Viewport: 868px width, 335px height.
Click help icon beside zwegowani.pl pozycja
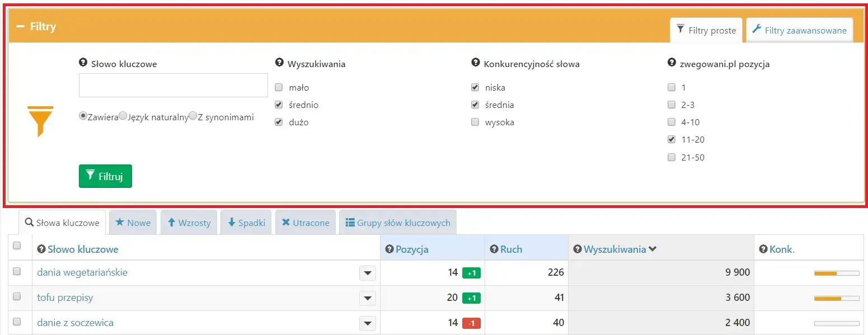point(672,63)
